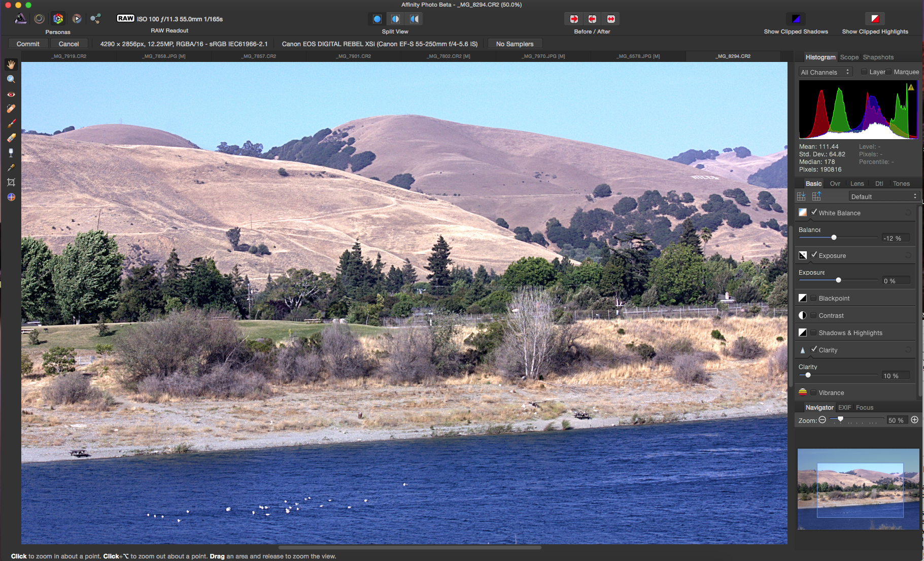The height and width of the screenshot is (561, 924).
Task: Toggle Show Clipped Highlights
Action: [x=875, y=19]
